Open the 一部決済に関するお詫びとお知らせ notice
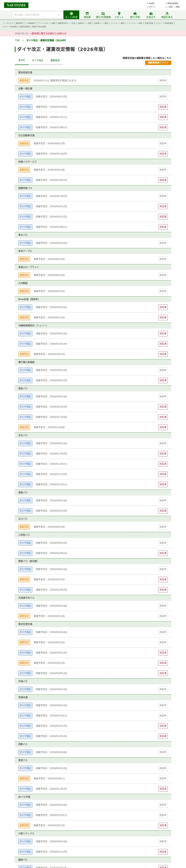The image size is (186, 868). (48, 33)
